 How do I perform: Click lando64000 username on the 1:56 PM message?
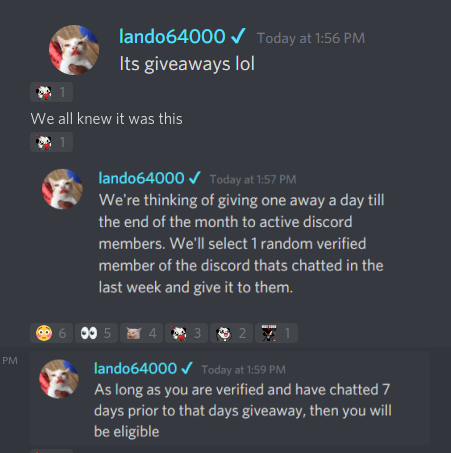pyautogui.click(x=172, y=36)
